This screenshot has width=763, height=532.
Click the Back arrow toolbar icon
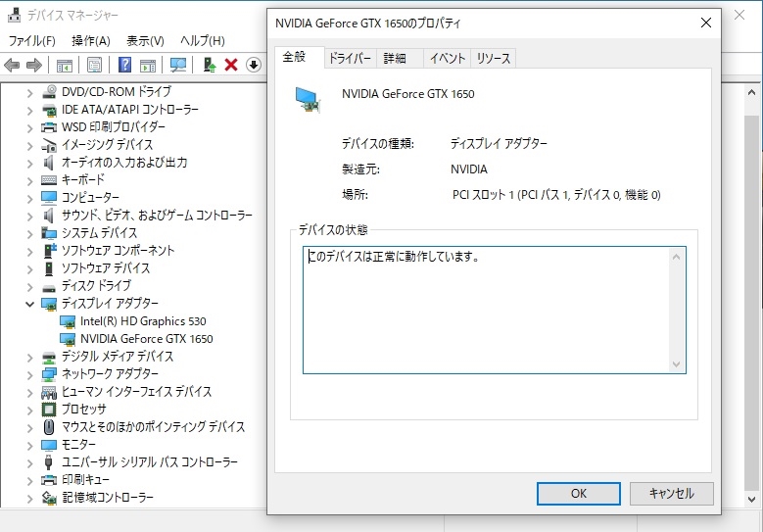12,65
